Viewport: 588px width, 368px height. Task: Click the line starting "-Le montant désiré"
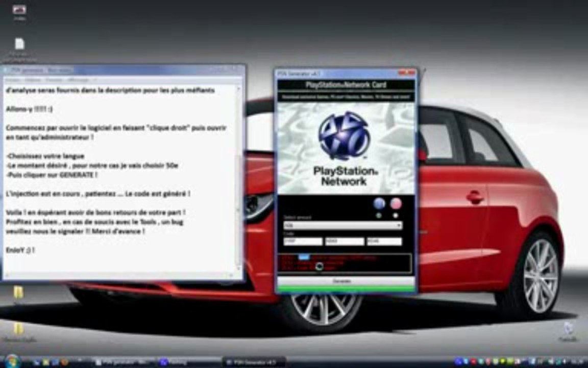pyautogui.click(x=92, y=166)
